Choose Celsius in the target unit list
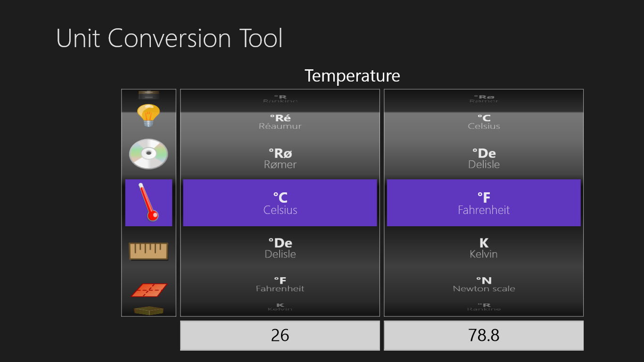This screenshot has width=644, height=362. 484,122
